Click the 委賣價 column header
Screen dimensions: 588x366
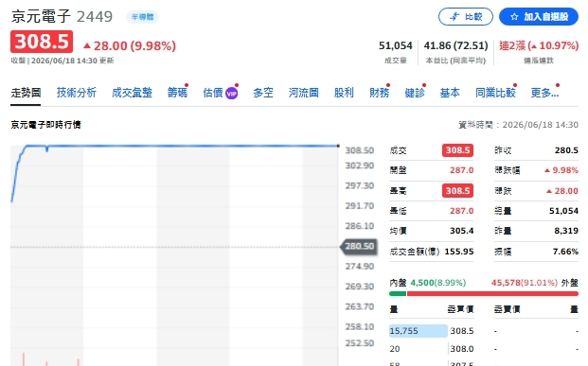507,309
